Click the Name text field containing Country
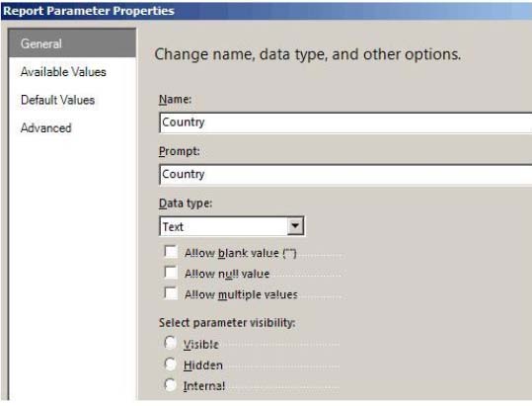 [x=345, y=122]
